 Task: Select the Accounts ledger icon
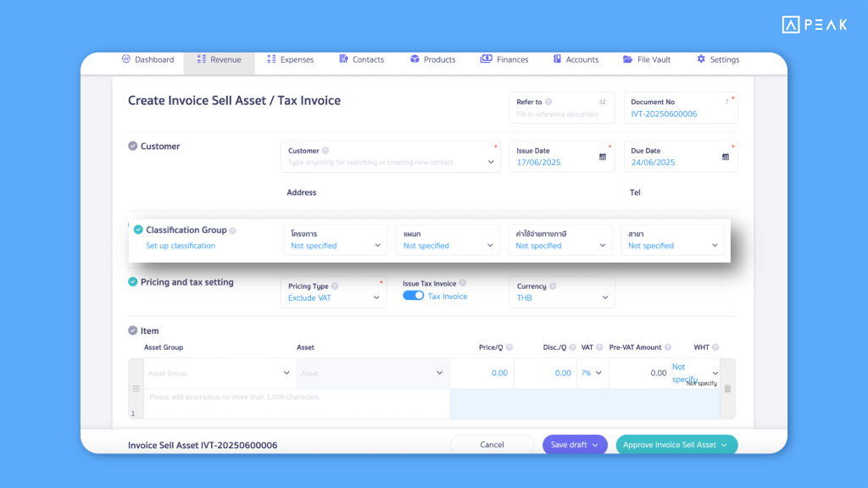coord(558,59)
